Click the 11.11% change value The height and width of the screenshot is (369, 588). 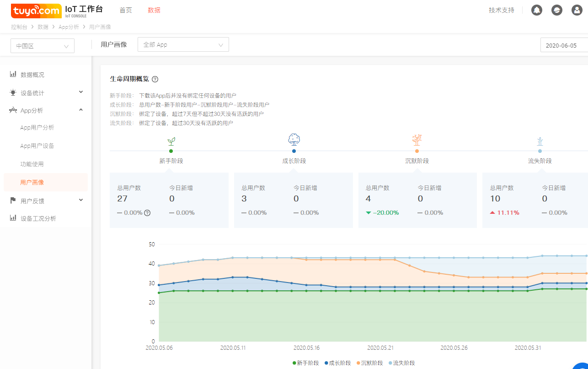pos(508,213)
